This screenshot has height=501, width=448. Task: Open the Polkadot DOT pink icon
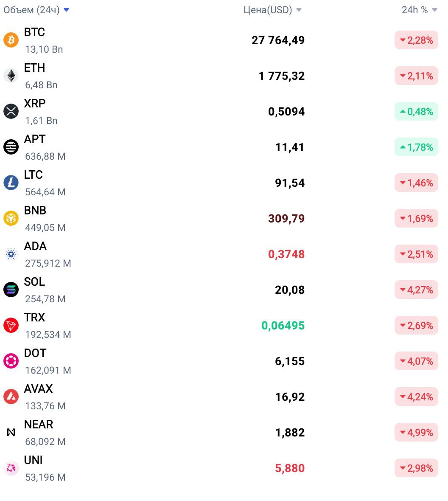tap(11, 361)
